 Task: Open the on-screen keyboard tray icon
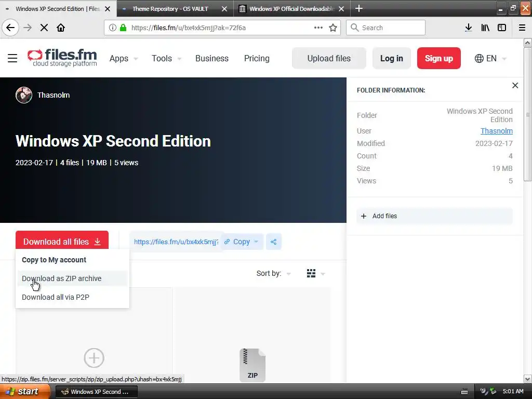coord(464,392)
